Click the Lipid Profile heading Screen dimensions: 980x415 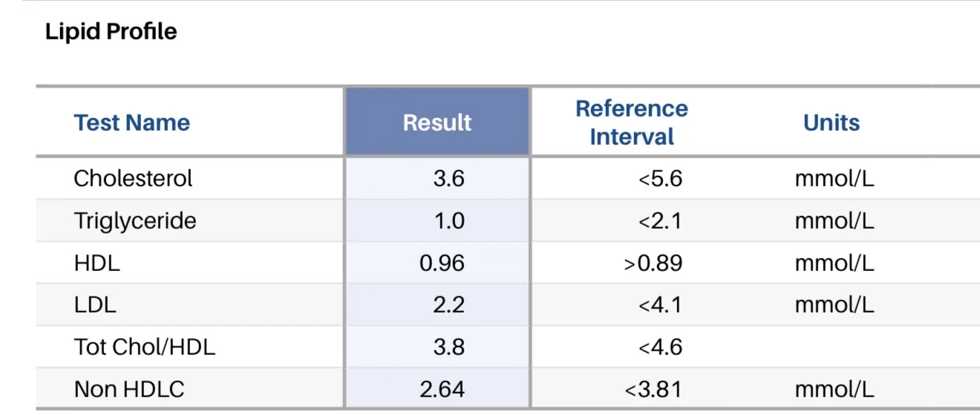[x=111, y=32]
